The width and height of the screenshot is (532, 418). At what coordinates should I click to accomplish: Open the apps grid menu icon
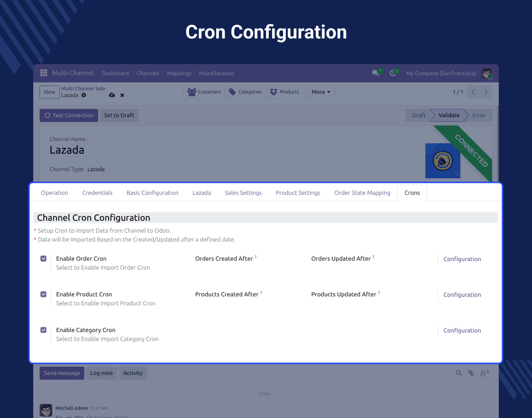(43, 73)
